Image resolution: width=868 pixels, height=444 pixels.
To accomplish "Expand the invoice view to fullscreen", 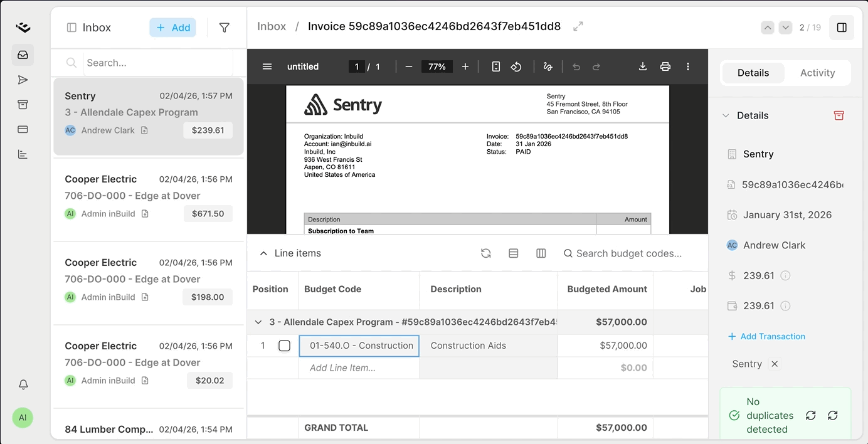I will click(x=578, y=26).
